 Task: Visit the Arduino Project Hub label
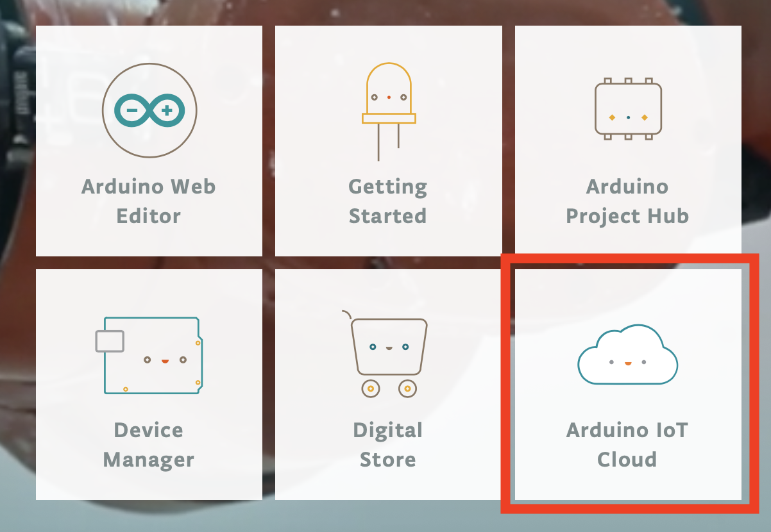click(627, 201)
